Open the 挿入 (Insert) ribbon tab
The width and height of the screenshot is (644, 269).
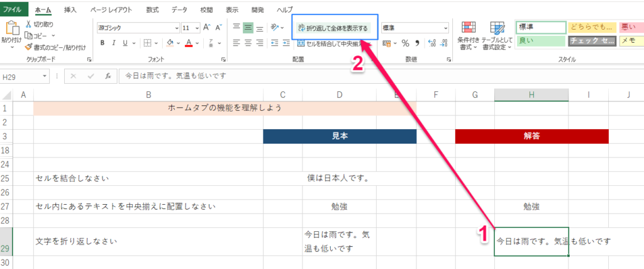[70, 9]
